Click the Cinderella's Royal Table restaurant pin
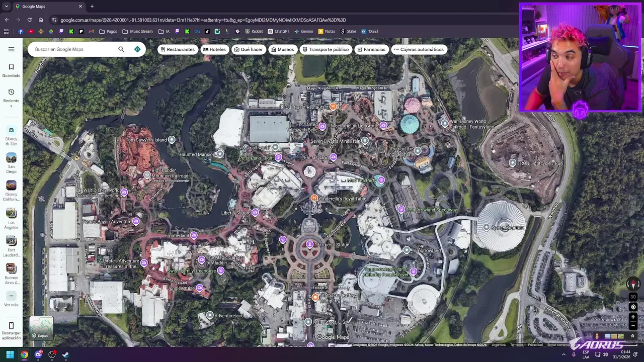 coord(314,199)
